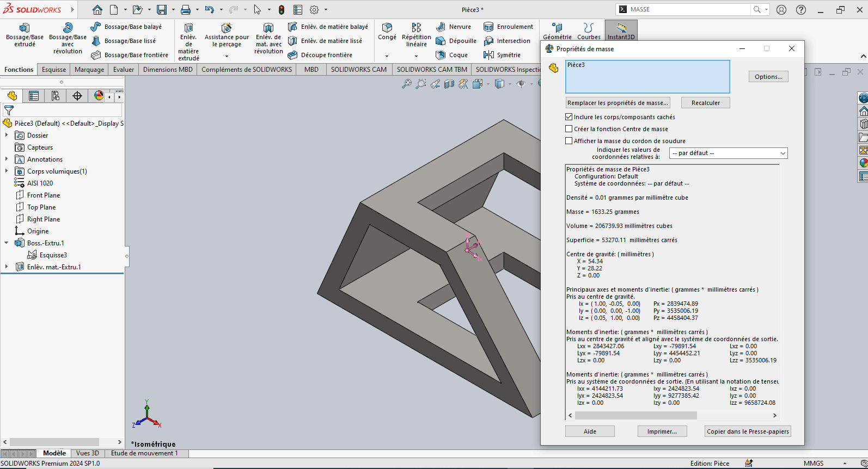Open the Evaluer tab
The image size is (868, 469).
124,70
